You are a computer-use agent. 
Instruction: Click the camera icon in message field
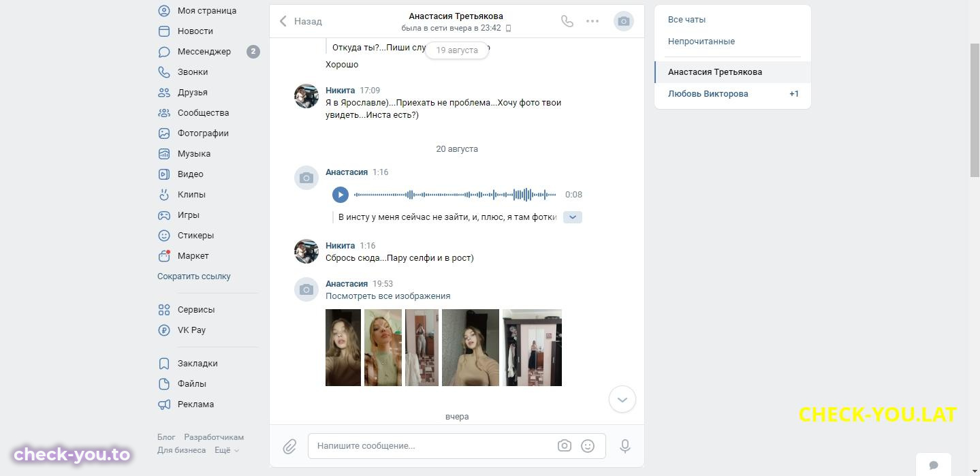click(x=564, y=446)
